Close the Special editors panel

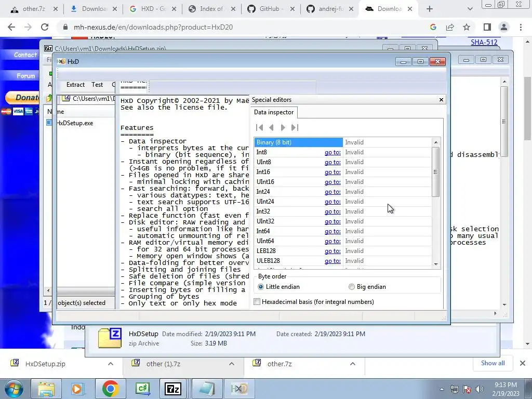click(x=441, y=100)
